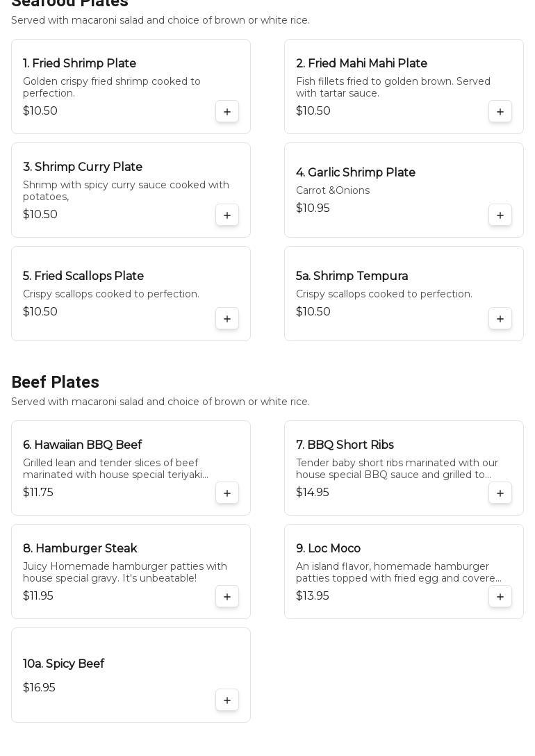Add Shrimp Tempura via plus icon
The height and width of the screenshot is (756, 535).
(x=500, y=319)
